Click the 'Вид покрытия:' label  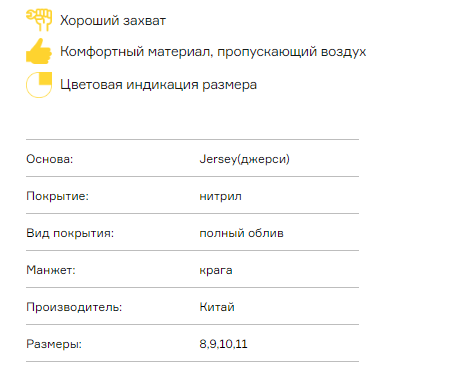click(x=70, y=233)
